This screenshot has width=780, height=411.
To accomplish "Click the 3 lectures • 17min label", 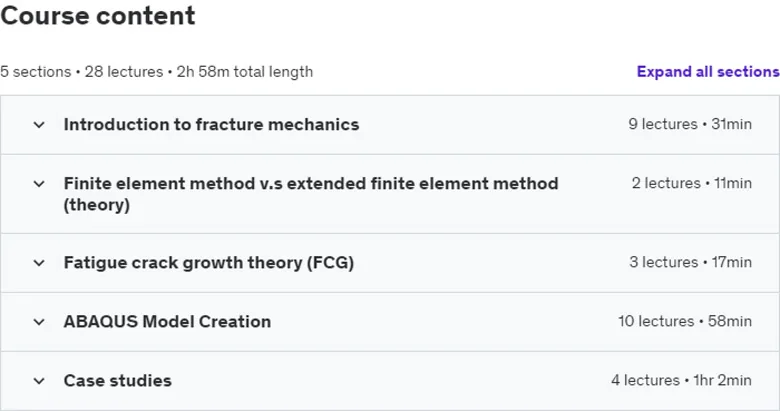I will point(690,262).
